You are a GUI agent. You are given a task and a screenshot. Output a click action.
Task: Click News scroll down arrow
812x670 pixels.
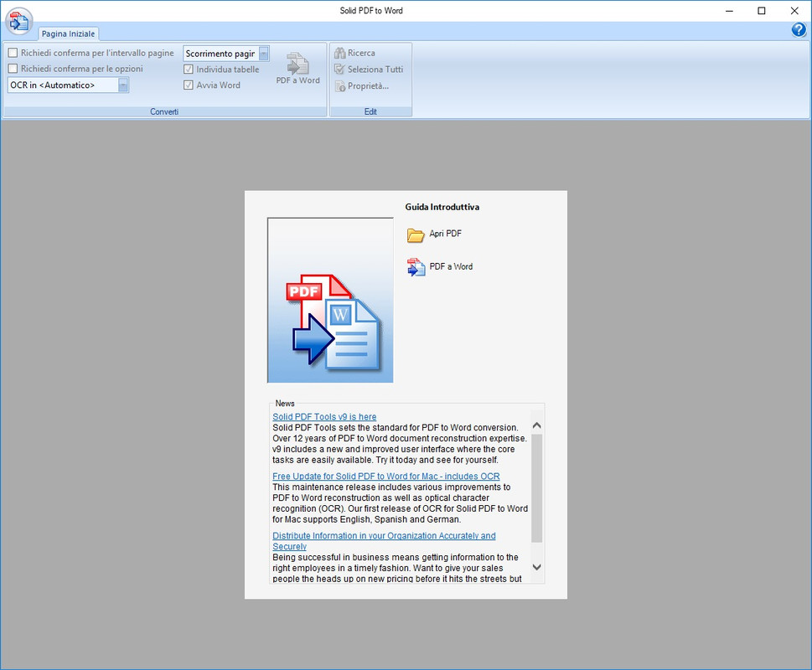coord(537,567)
